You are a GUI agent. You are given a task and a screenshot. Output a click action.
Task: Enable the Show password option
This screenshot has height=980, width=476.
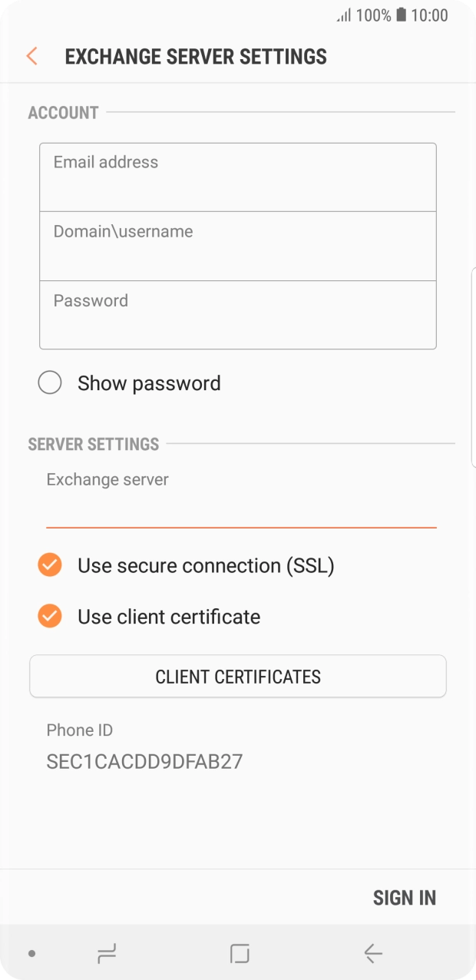coord(49,382)
